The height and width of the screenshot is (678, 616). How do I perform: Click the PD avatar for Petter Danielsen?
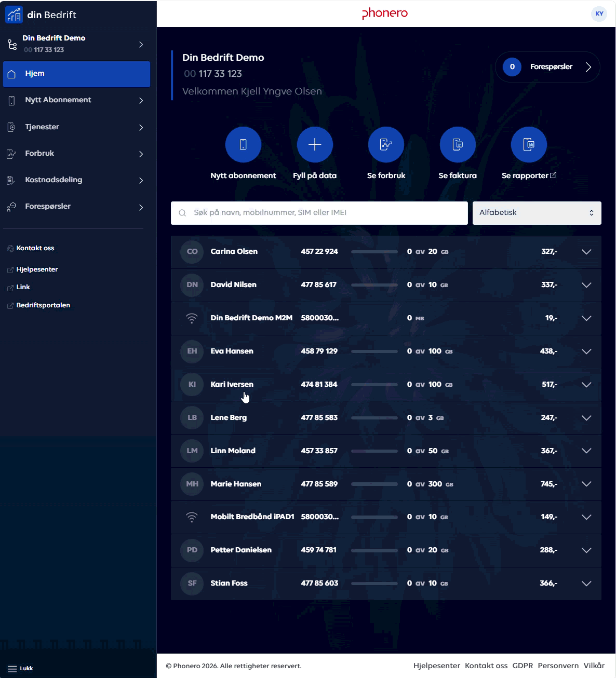point(192,550)
